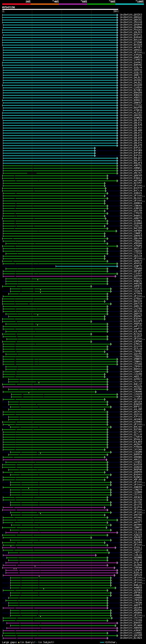Select hit label UniRef100_C3TS12

coord(131,105)
